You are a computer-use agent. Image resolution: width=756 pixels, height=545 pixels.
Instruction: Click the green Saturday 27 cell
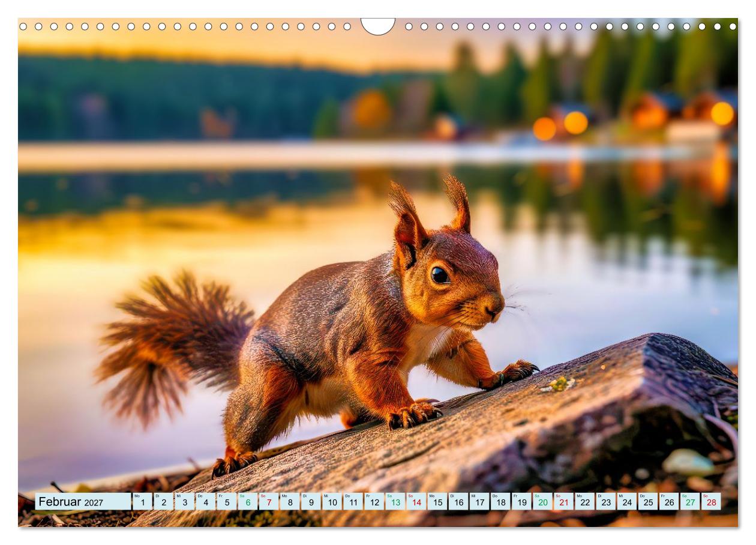pos(689,502)
